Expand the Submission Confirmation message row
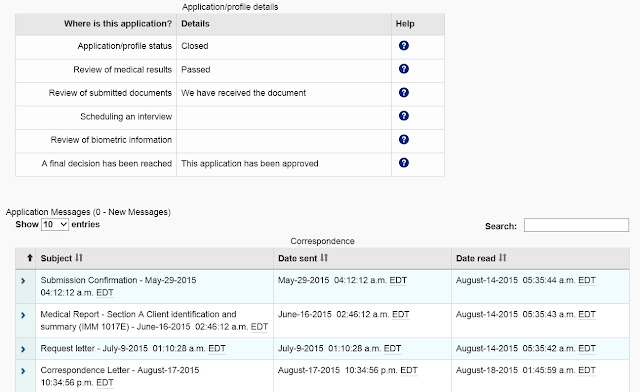This screenshot has width=640, height=392. tap(23, 281)
